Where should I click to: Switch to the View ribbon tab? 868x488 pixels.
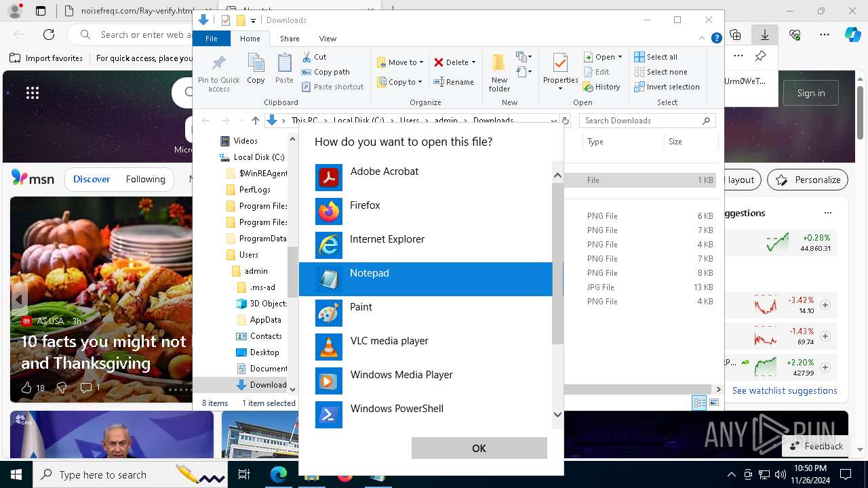pyautogui.click(x=328, y=39)
